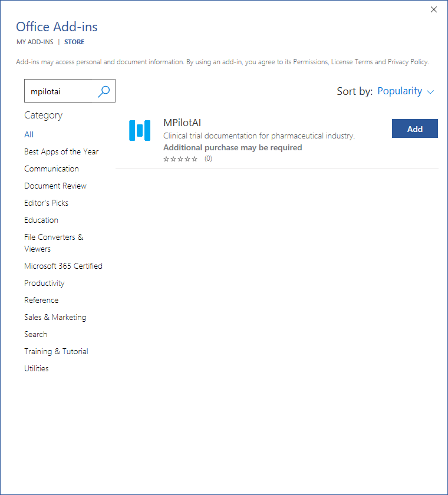448x495 pixels.
Task: Choose the Search category
Action: point(36,334)
